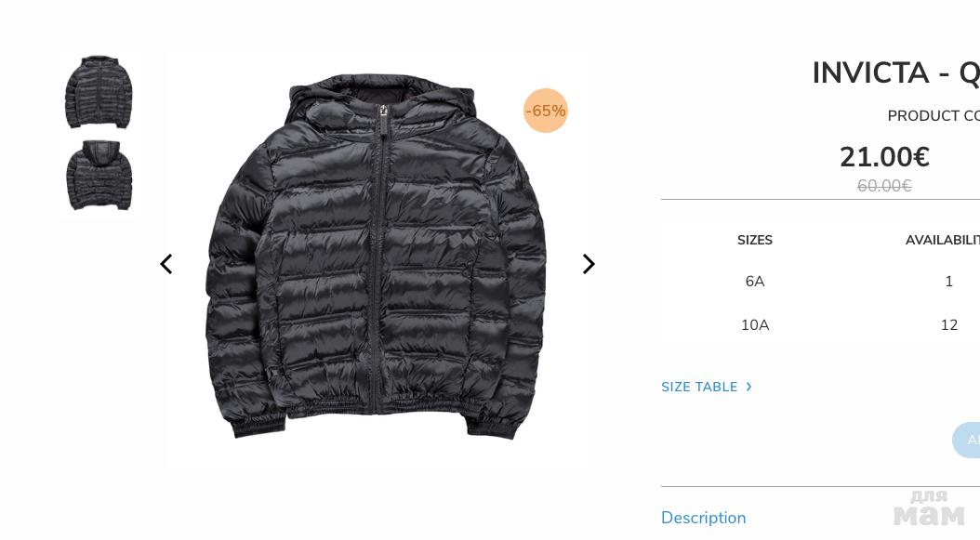Expand the Description section
The height and width of the screenshot is (540, 980).
703,518
